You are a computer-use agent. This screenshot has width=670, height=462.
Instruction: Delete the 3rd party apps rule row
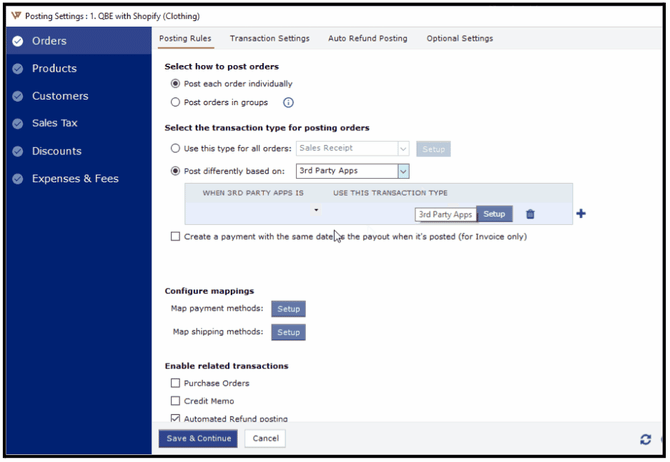530,214
